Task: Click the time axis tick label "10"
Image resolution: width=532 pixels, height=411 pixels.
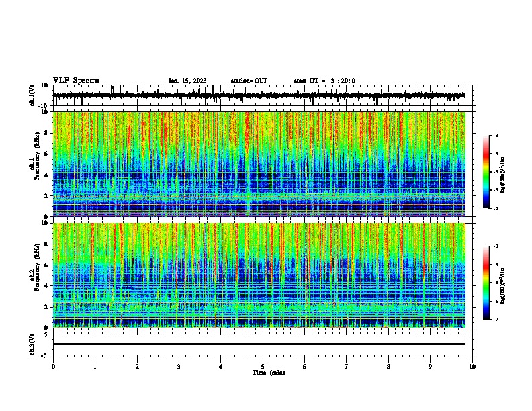Action: point(472,367)
